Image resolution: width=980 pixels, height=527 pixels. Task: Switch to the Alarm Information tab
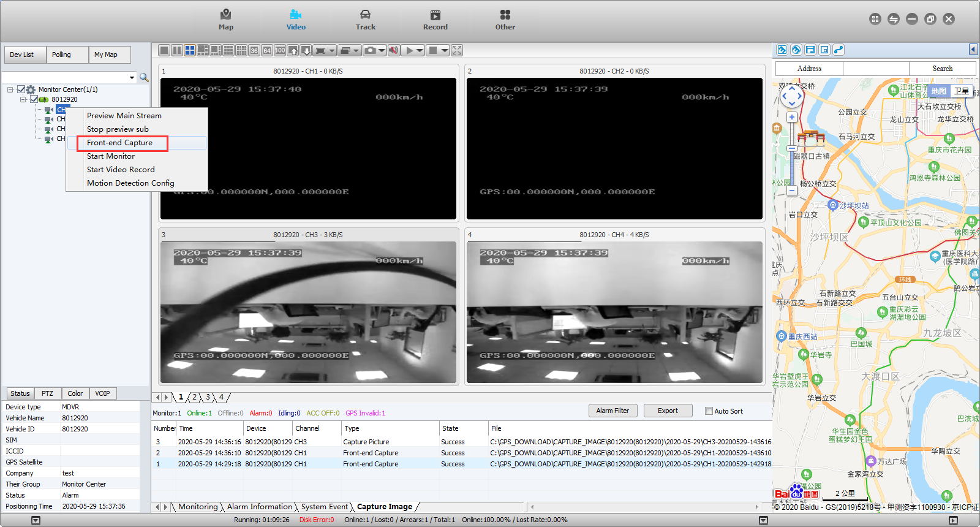click(x=260, y=507)
